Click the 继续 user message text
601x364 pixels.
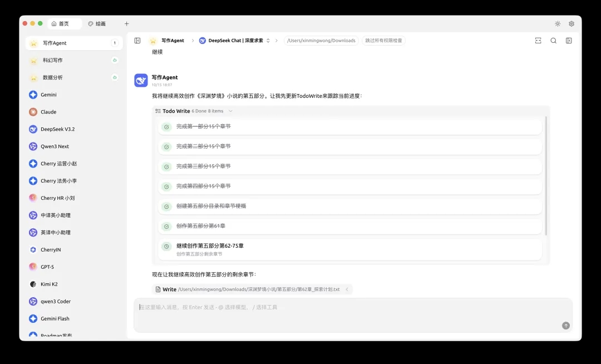[157, 52]
